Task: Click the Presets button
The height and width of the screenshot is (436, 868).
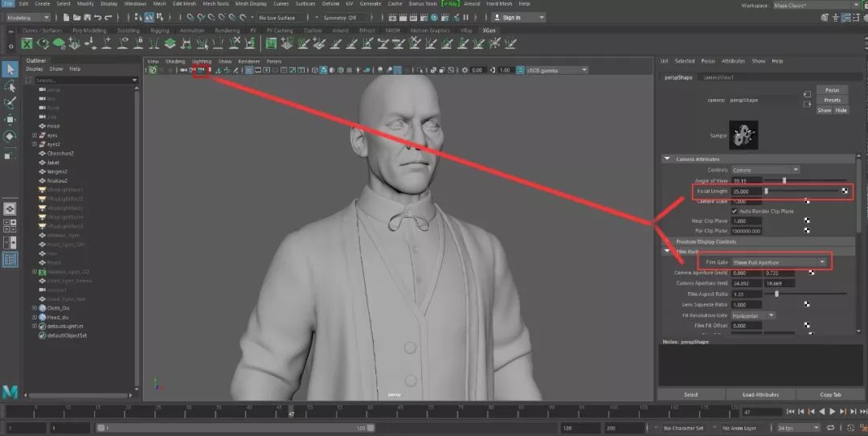Action: [832, 100]
